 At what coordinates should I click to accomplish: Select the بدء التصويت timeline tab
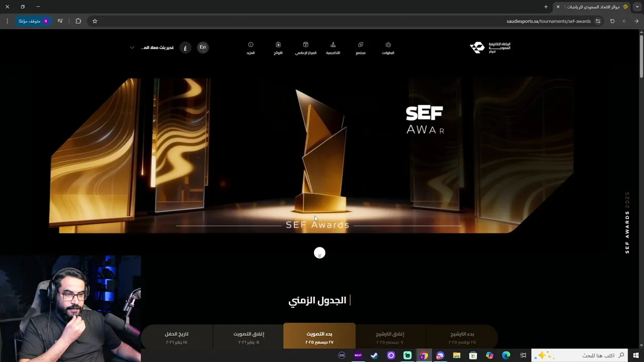tap(319, 336)
